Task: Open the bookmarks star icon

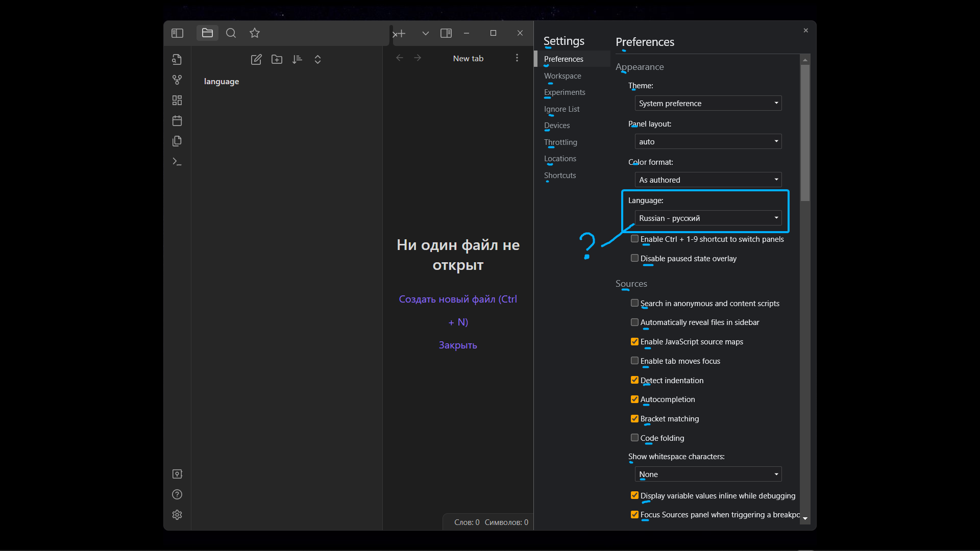Action: point(255,33)
